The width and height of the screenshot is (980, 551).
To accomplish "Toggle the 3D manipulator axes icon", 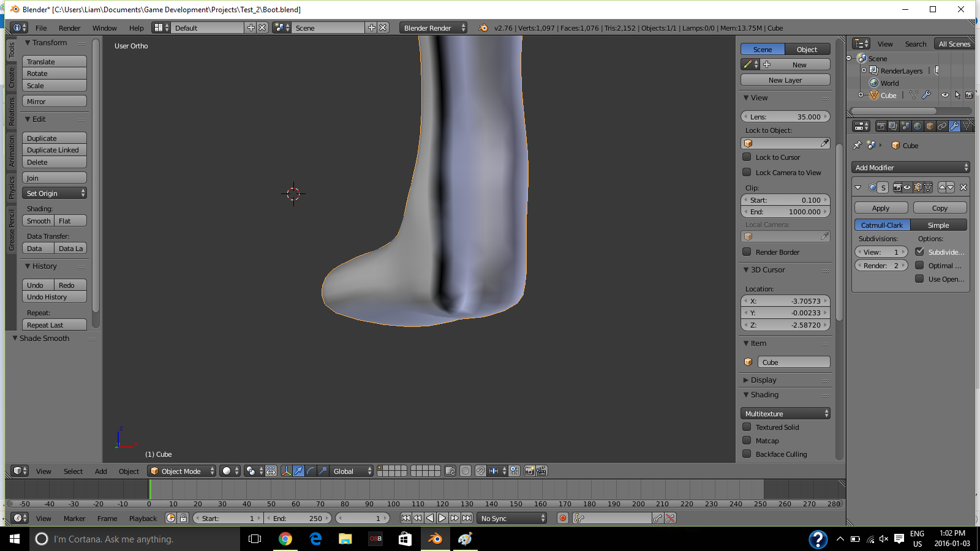I will (286, 471).
